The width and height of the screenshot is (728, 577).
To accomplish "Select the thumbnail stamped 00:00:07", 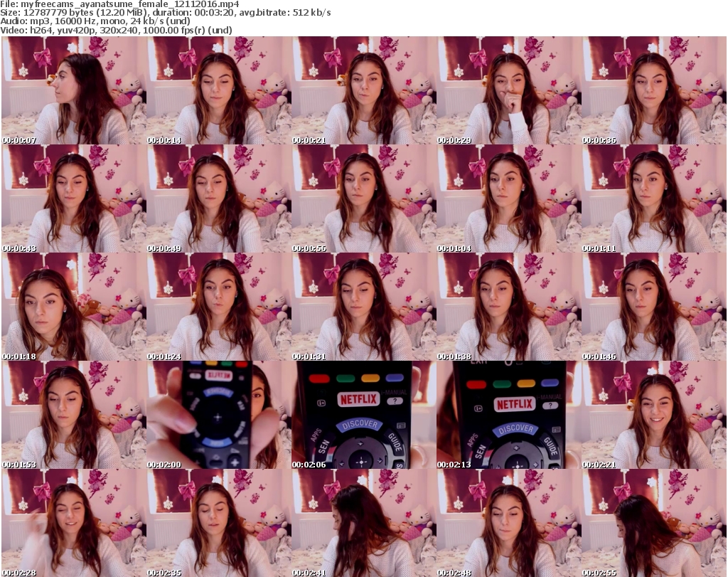I will 74,90.
